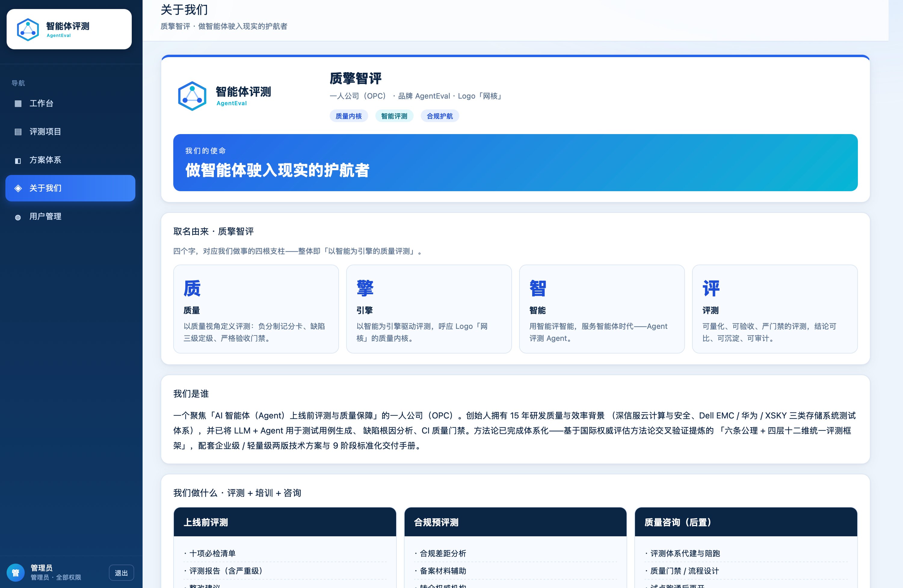Go to 评测项目 in navigation

[x=70, y=132]
